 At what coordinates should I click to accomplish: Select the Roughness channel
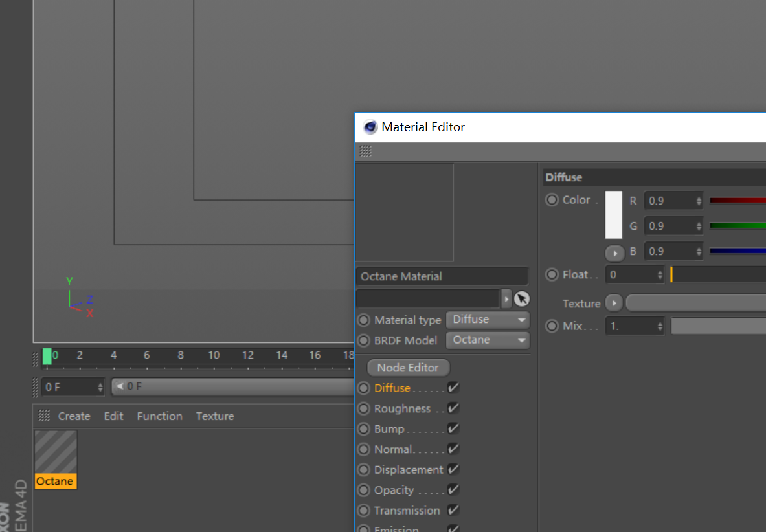click(x=402, y=408)
